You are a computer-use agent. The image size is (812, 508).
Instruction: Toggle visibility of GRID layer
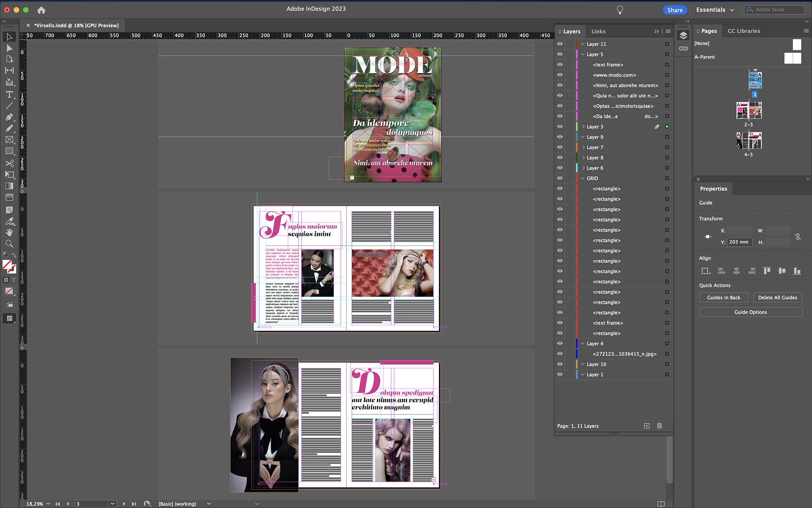tap(560, 178)
